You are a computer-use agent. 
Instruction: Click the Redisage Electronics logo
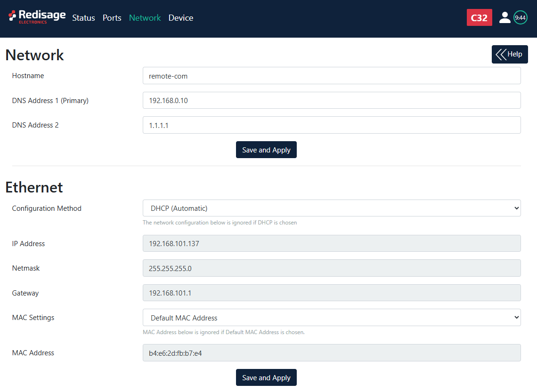click(37, 17)
